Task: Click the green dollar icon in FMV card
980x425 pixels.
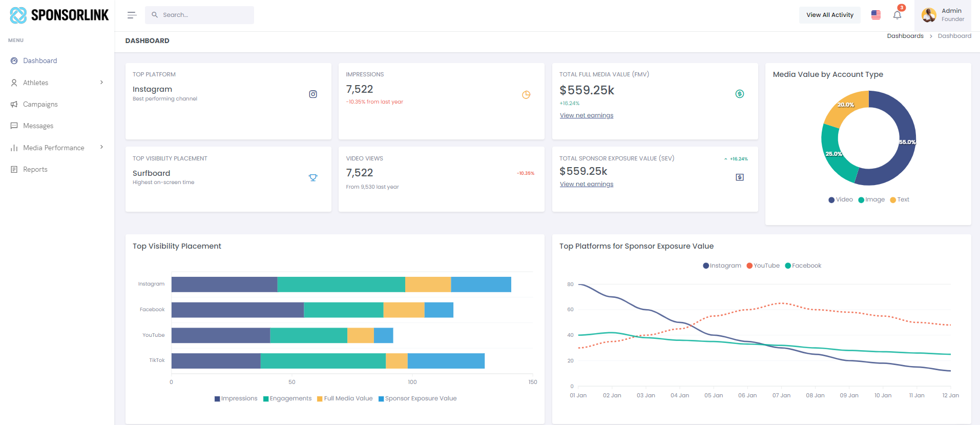Action: [x=739, y=94]
